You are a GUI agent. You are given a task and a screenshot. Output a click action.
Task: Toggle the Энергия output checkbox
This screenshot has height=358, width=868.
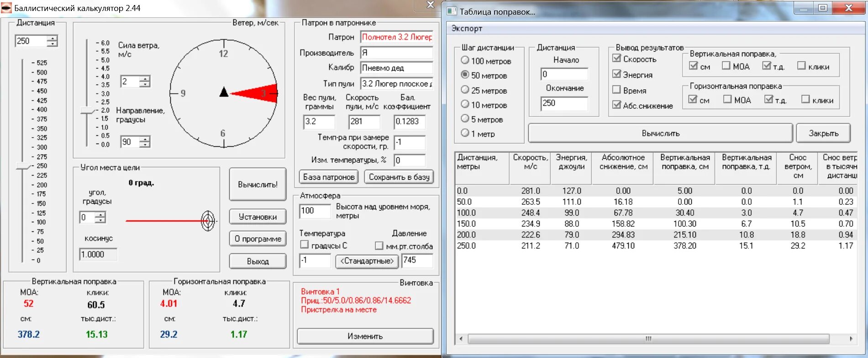[616, 74]
